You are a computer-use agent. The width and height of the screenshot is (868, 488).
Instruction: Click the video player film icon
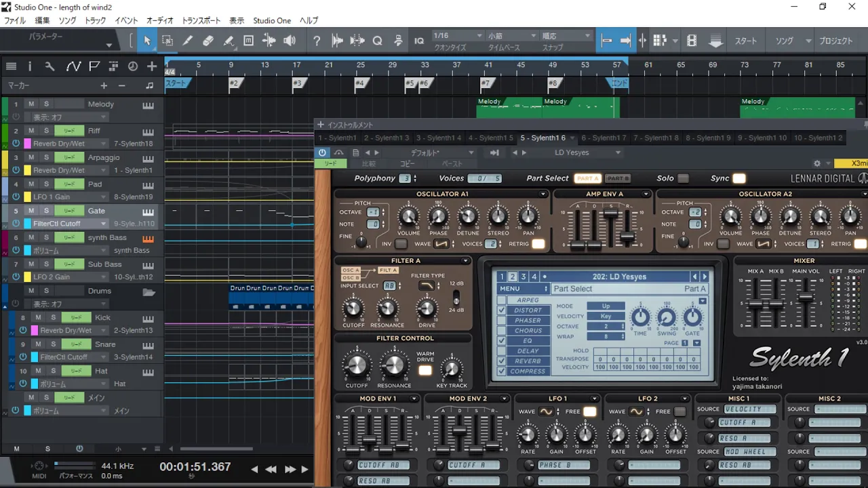[x=692, y=41]
